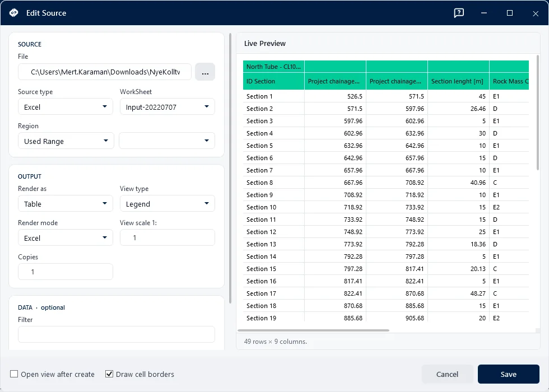This screenshot has height=392, width=549.
Task: Click the 40.96 section length cell
Action: coord(458,183)
